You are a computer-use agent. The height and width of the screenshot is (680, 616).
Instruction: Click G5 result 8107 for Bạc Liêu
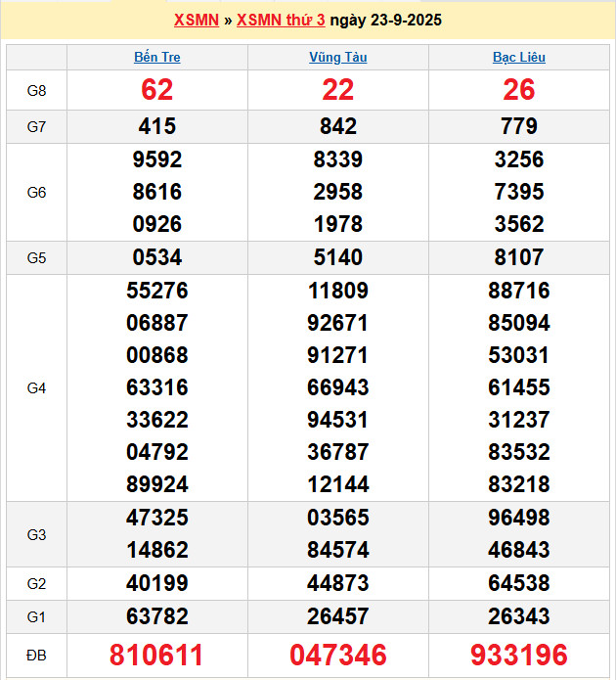click(518, 258)
